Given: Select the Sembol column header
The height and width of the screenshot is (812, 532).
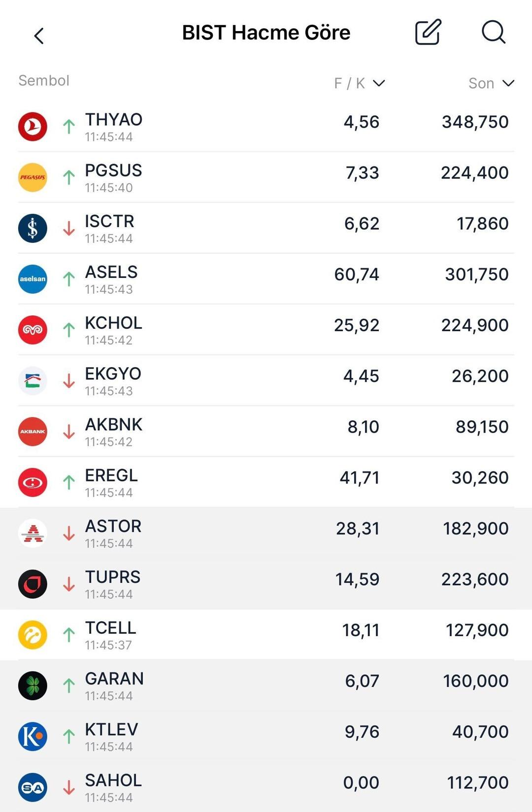Looking at the screenshot, I should click(43, 80).
